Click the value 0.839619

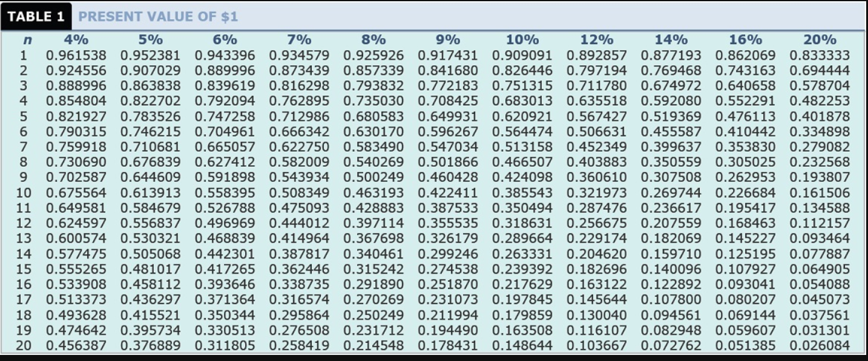[x=225, y=85]
